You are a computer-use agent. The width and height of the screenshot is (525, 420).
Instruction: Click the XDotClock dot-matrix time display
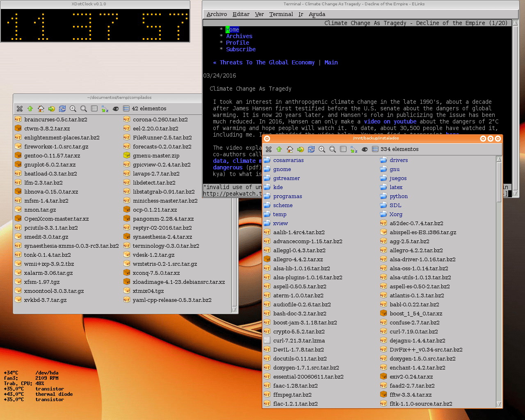coord(95,25)
